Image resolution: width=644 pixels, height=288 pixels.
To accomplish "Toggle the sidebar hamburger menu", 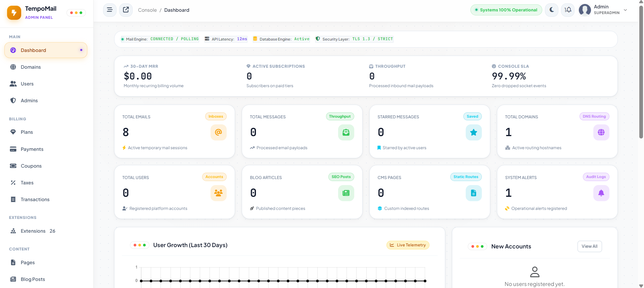I will pos(109,10).
